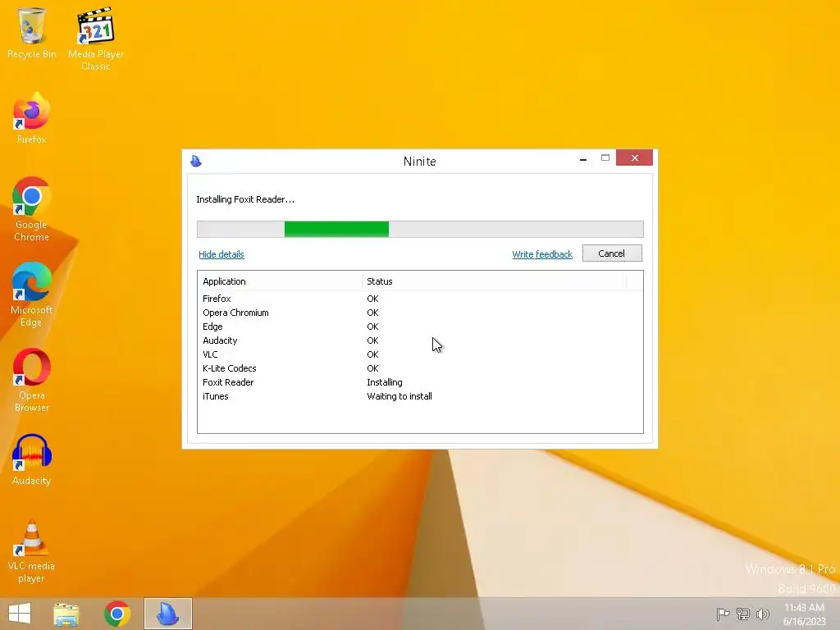Click the Installing status text
This screenshot has height=630, width=840.
385,382
